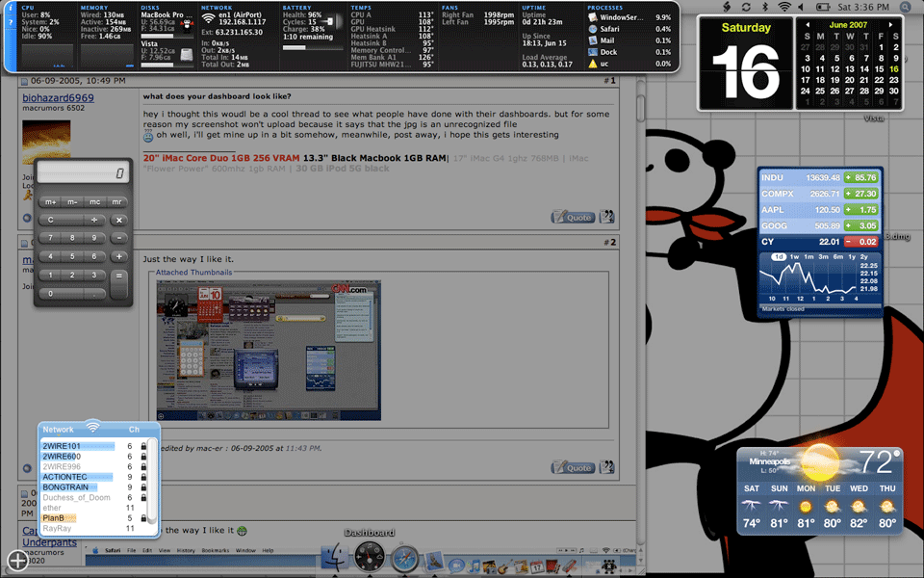Click the Network widget list scrollbar
The height and width of the screenshot is (578, 924).
[151, 481]
